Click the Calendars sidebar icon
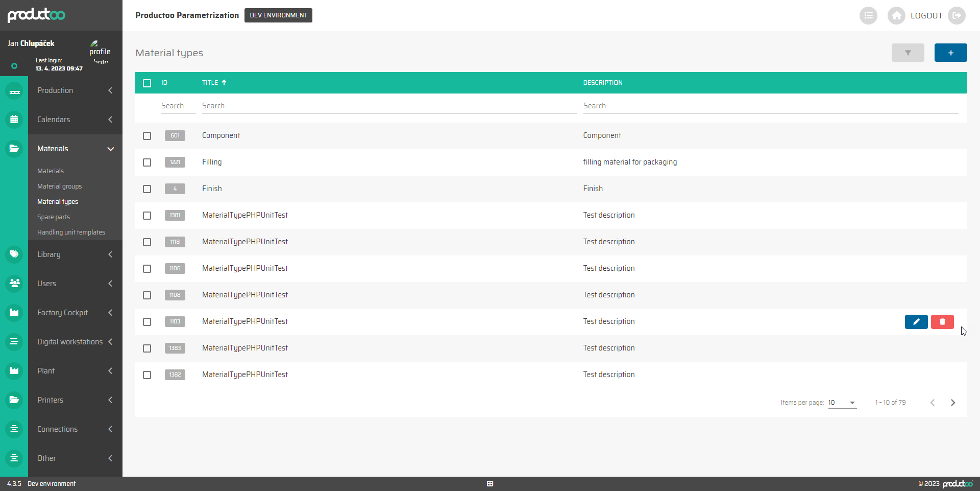Screen dimensions: 980x491 coord(14,120)
